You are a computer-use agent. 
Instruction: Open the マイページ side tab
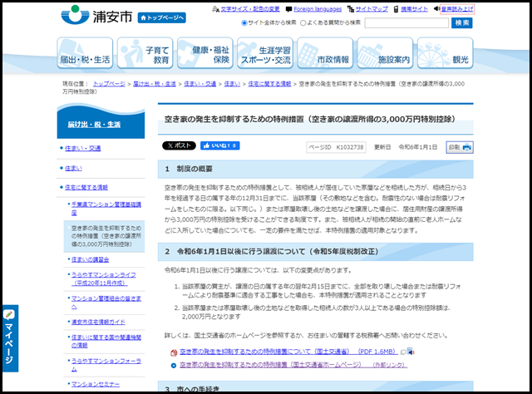click(11, 338)
